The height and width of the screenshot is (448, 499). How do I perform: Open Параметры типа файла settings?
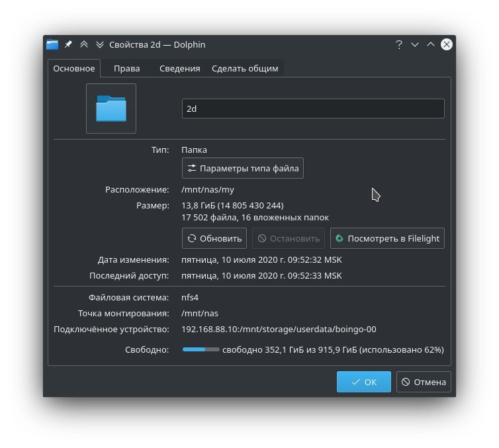243,168
